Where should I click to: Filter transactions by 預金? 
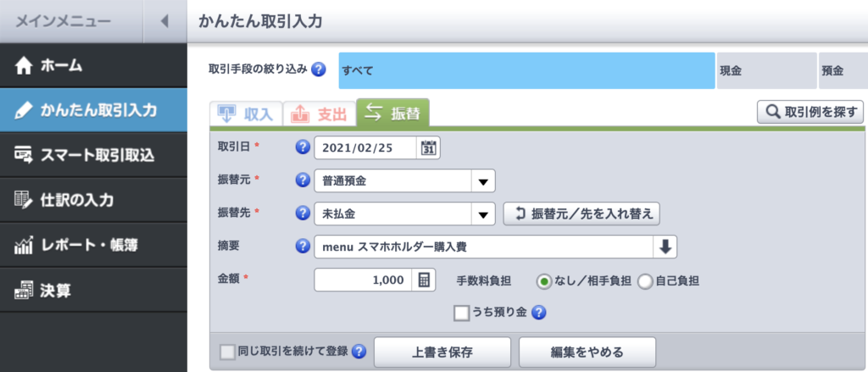[843, 70]
